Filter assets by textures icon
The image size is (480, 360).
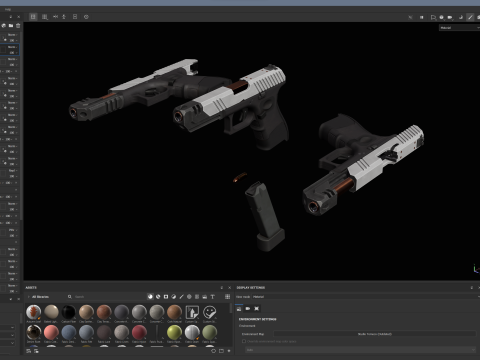click(197, 297)
